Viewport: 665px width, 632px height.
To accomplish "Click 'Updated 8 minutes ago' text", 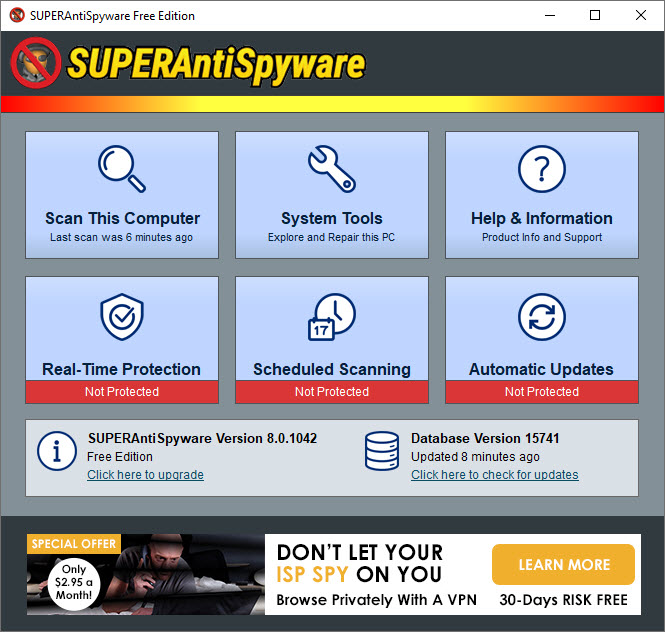I will (x=475, y=457).
